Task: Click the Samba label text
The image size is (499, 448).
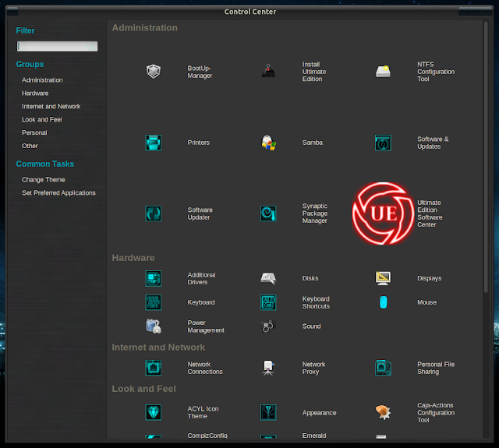Action: pos(313,143)
